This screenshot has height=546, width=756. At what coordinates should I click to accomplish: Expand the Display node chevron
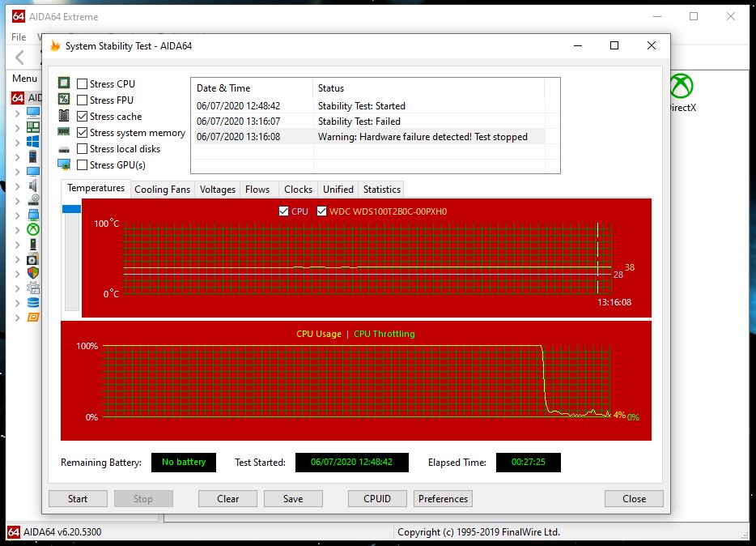(x=17, y=172)
